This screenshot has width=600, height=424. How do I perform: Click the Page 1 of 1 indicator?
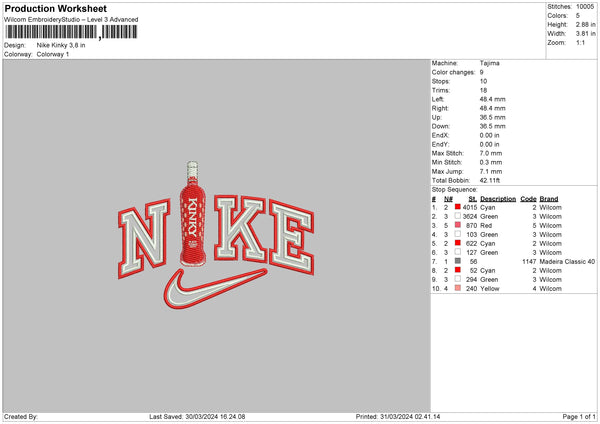(x=579, y=416)
